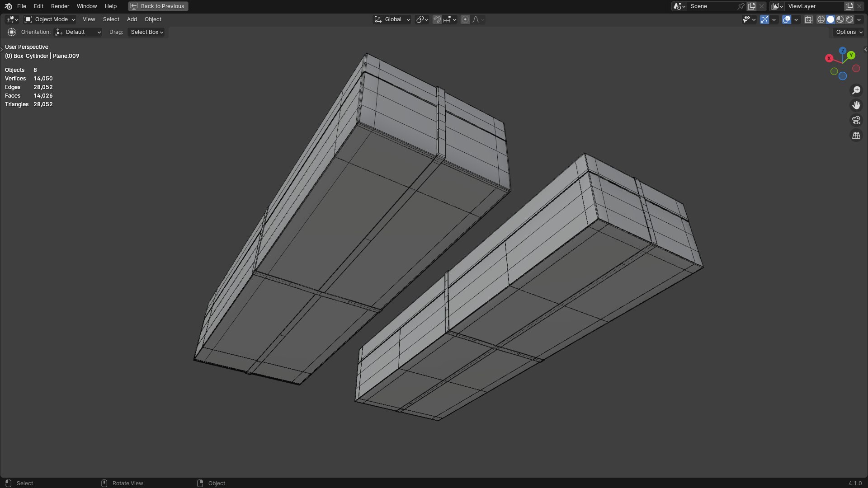Viewport: 868px width, 488px height.
Task: Click the Blender logo icon
Action: coord(8,6)
